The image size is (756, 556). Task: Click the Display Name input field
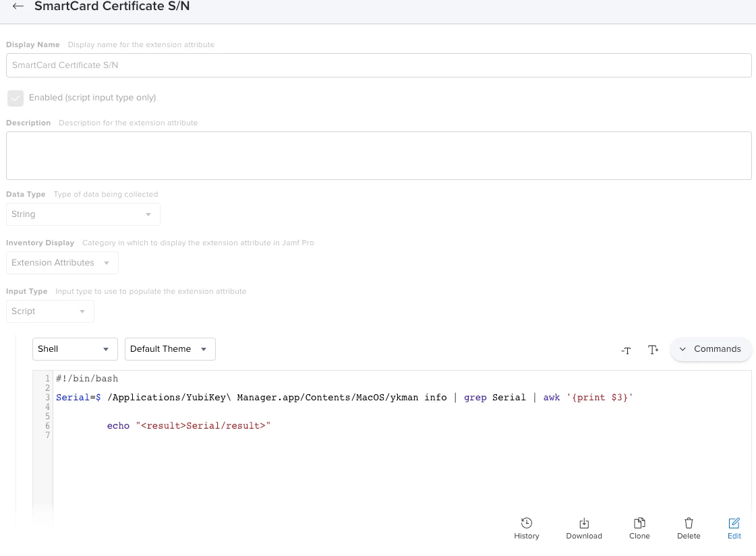[x=378, y=65]
